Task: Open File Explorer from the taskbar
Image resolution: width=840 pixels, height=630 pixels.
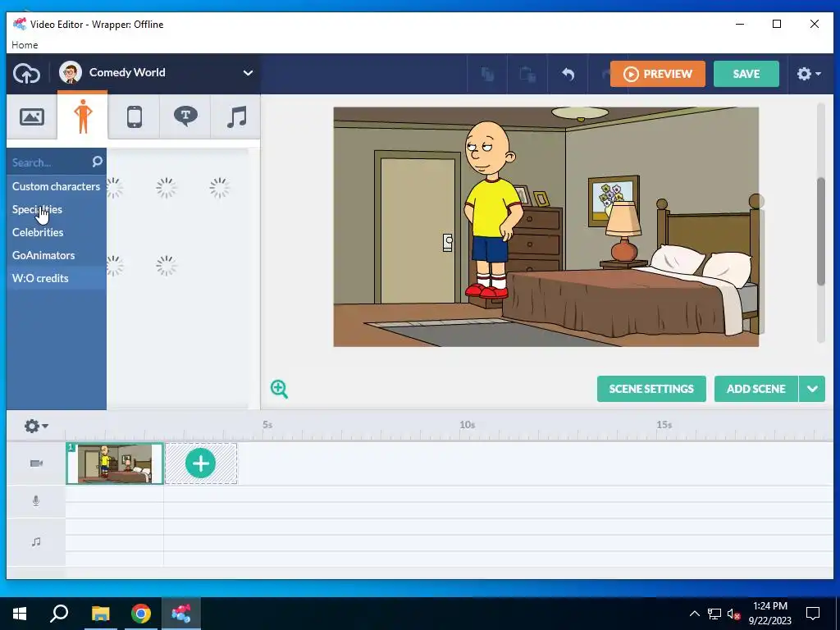Action: tap(100, 614)
